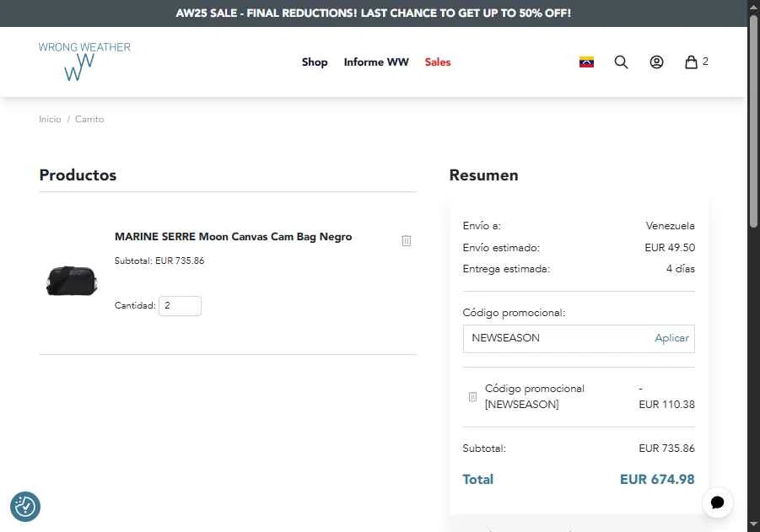This screenshot has width=760, height=532.
Task: Click the black camera bag thumbnail
Action: (x=72, y=280)
